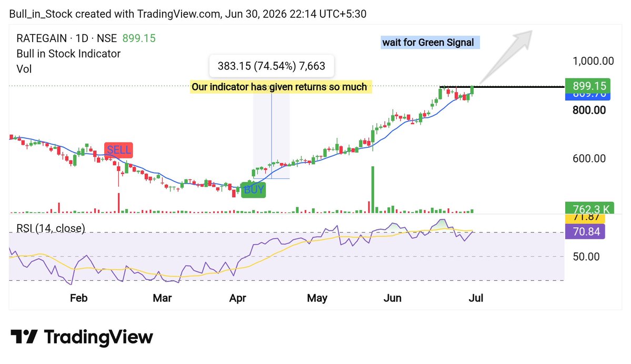The height and width of the screenshot is (364, 631).
Task: Click the red SELL signal label
Action: coord(118,150)
